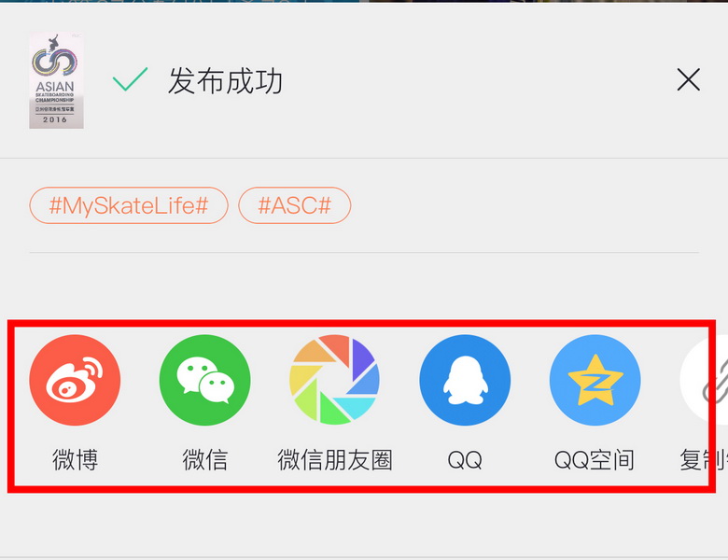Share via the colorful WeChat Moments icon

pos(335,380)
